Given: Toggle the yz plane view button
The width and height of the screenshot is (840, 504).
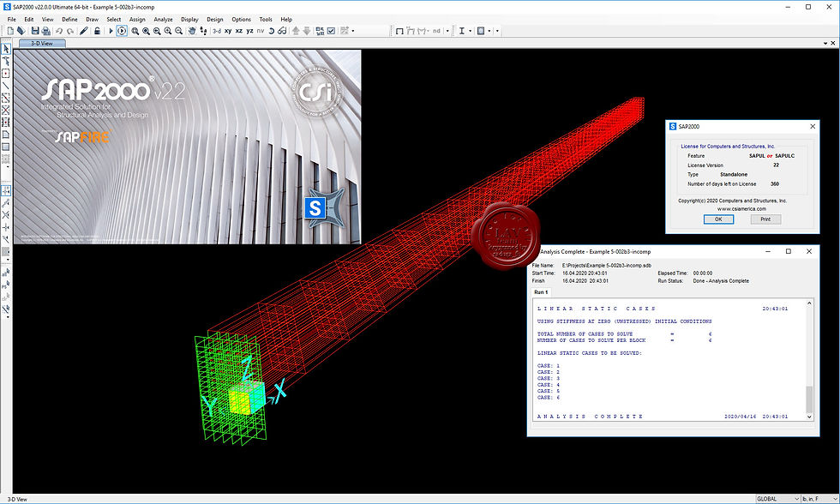Looking at the screenshot, I should [x=249, y=31].
